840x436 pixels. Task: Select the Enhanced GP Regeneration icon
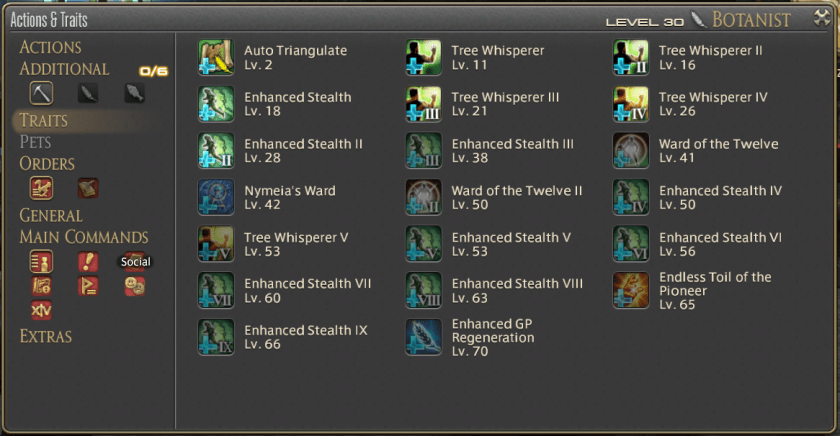pyautogui.click(x=423, y=337)
